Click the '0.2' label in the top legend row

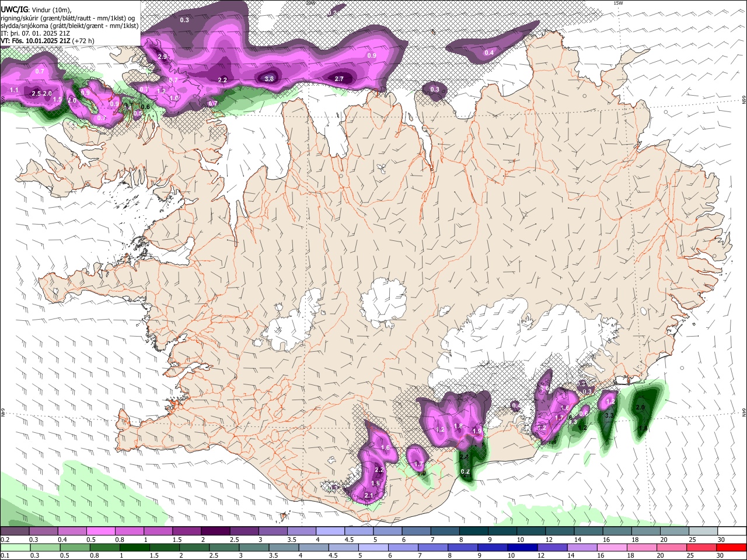click(x=5, y=540)
